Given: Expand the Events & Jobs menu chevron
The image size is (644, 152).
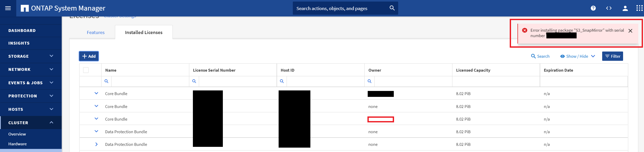Looking at the screenshot, I should (51, 82).
